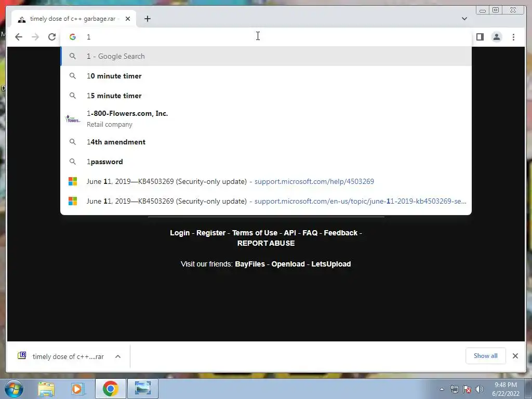Visit the LetsUpload link
The height and width of the screenshot is (399, 532).
pyautogui.click(x=331, y=264)
